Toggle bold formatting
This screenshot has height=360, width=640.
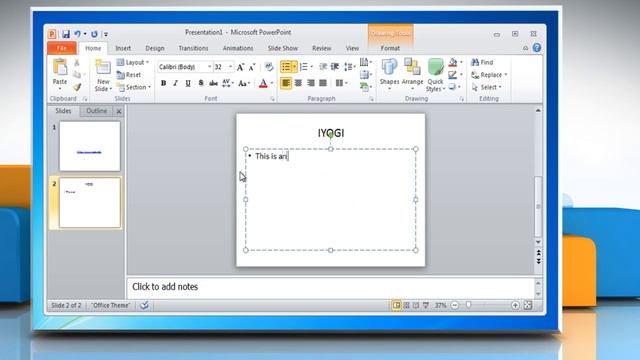coord(163,83)
